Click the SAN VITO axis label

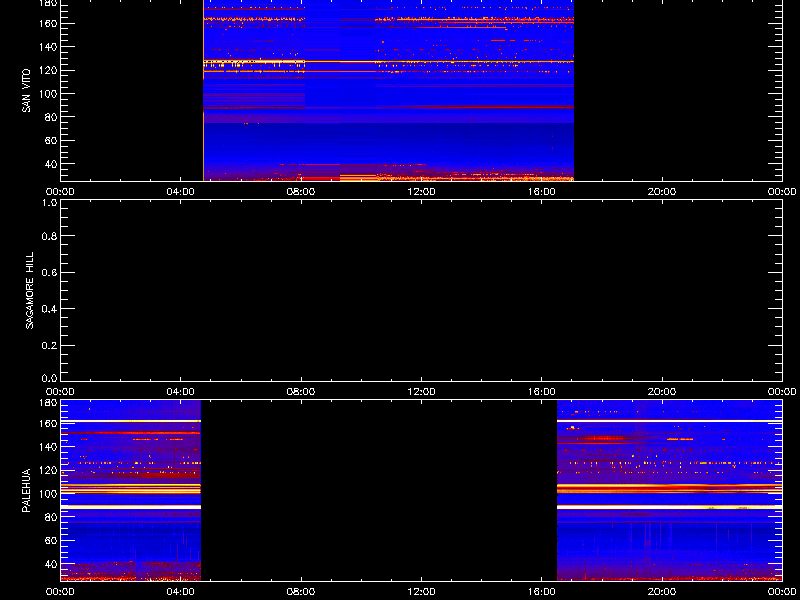26,90
